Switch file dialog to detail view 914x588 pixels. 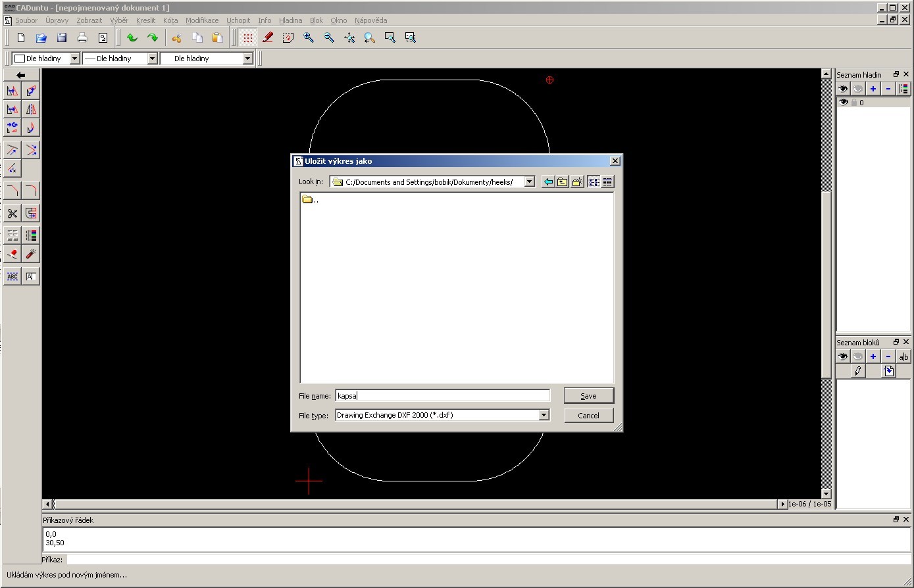(607, 182)
